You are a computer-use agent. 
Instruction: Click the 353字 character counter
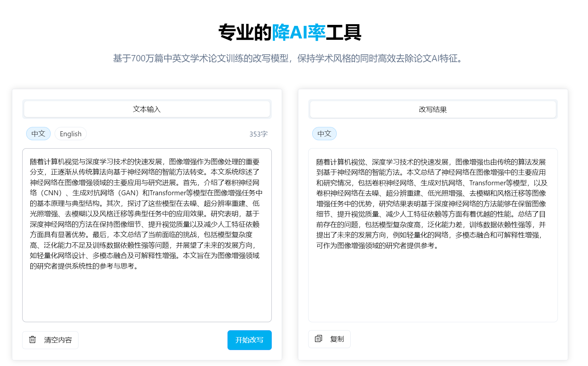(x=258, y=134)
